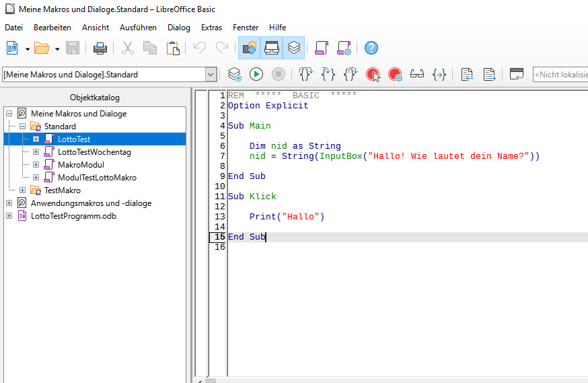Select the LottoTestWochentag module
This screenshot has height=383, width=588.
(x=94, y=152)
